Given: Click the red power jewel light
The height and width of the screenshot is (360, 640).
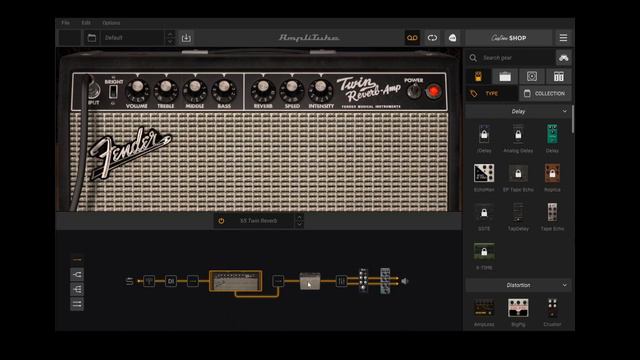Looking at the screenshot, I should pos(433,91).
